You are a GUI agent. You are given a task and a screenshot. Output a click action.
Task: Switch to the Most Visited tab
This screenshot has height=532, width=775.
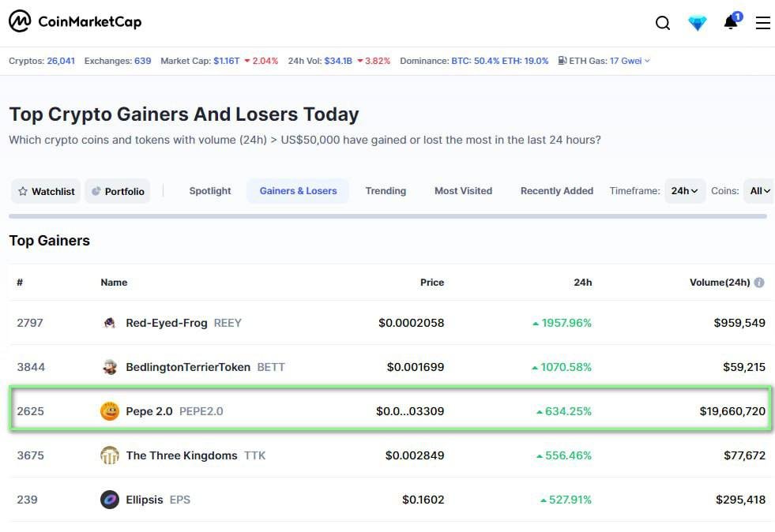pyautogui.click(x=463, y=191)
